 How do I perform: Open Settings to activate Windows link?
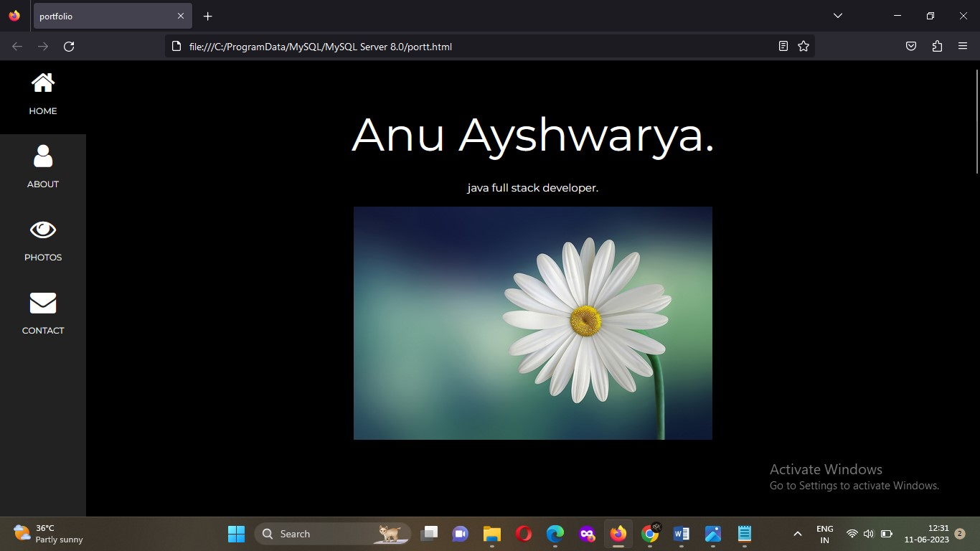854,485
